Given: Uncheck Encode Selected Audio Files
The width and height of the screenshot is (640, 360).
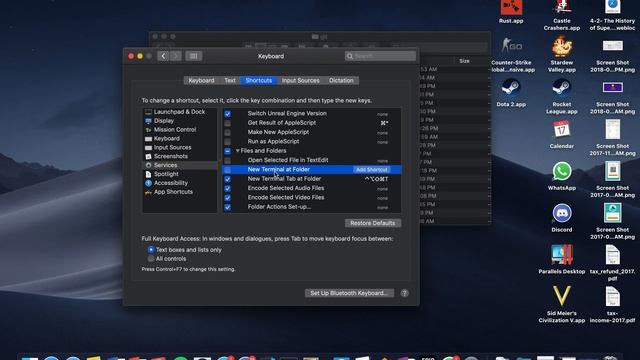Looking at the screenshot, I should (227, 189).
